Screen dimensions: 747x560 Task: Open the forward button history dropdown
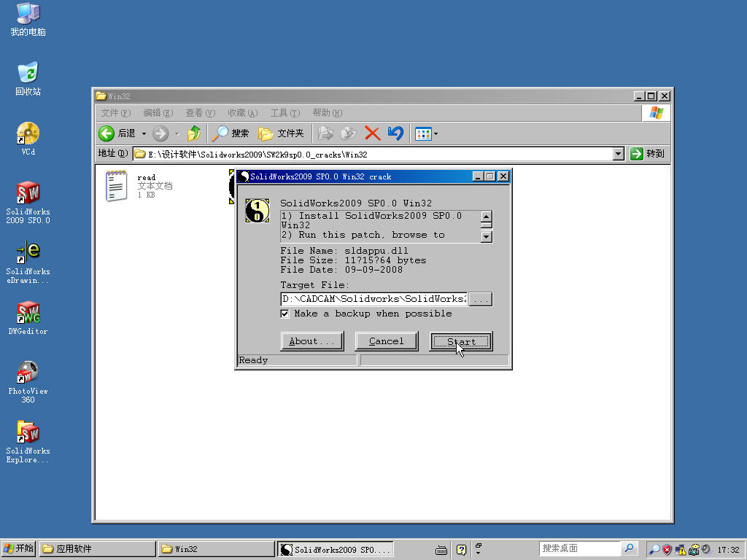[177, 134]
